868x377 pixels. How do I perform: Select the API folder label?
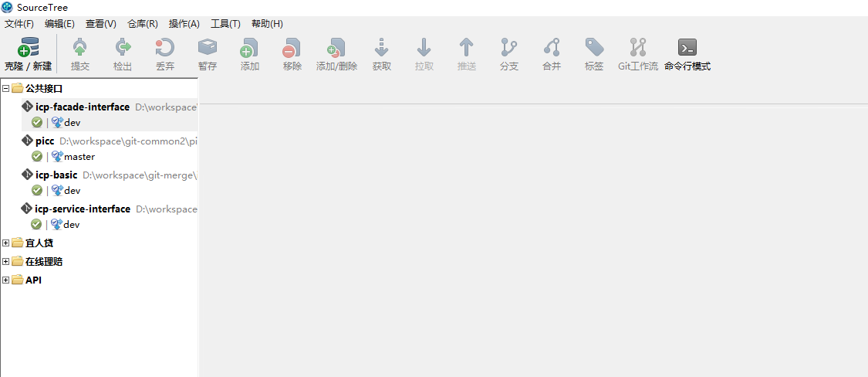(34, 280)
